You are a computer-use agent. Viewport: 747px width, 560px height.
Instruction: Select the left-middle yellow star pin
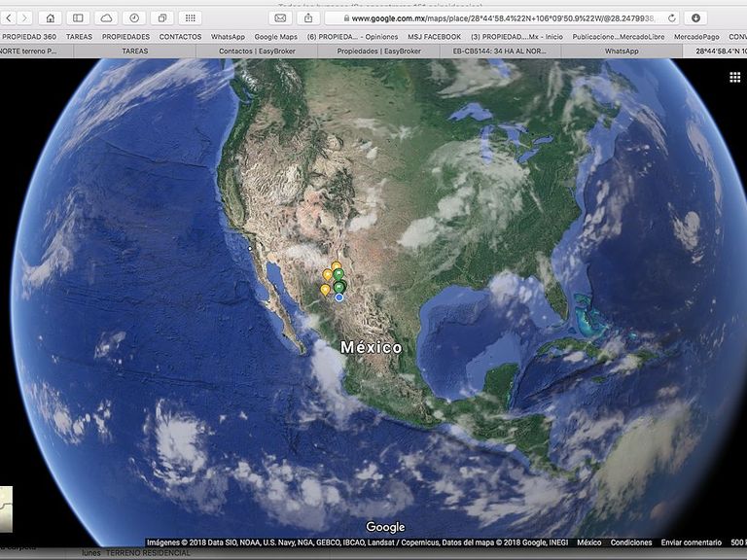(327, 275)
